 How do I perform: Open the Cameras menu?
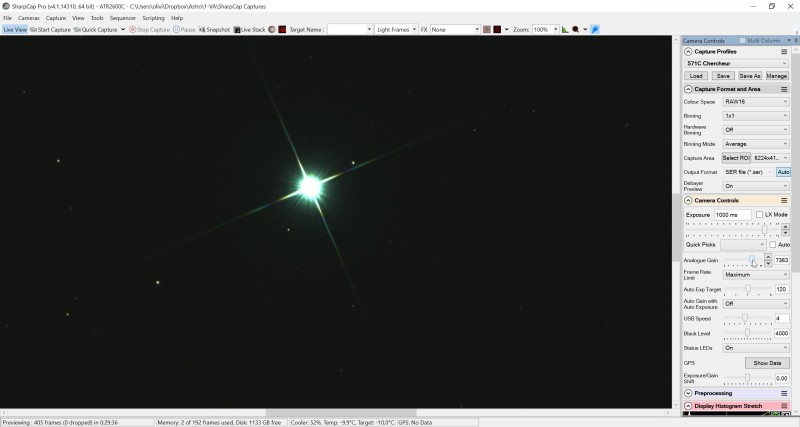coord(29,18)
